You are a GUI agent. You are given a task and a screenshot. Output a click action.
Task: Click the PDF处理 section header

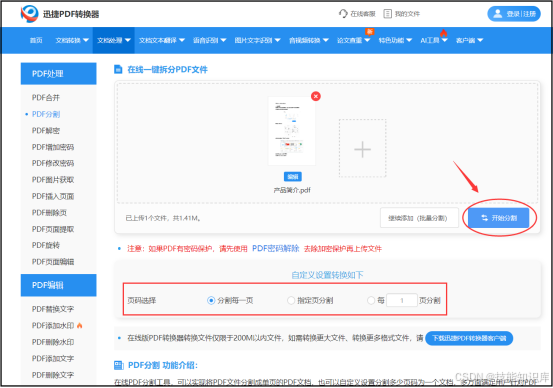(59, 74)
